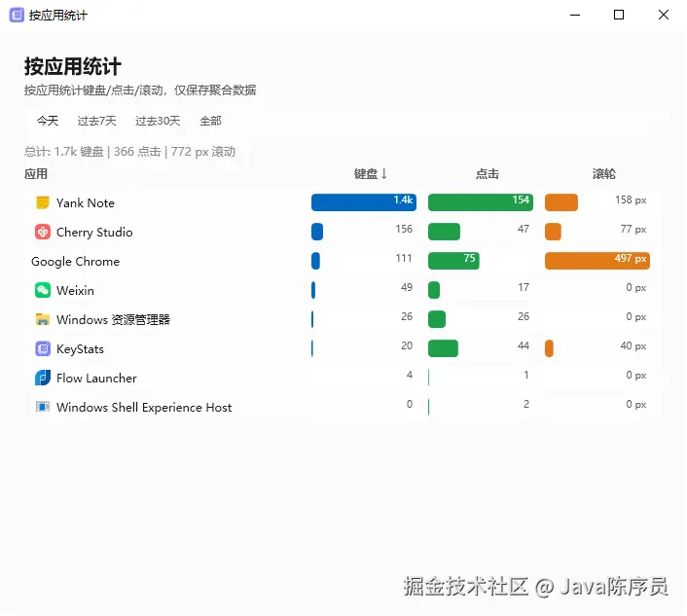Select the Windows 资源管理器 row name

pyautogui.click(x=113, y=320)
